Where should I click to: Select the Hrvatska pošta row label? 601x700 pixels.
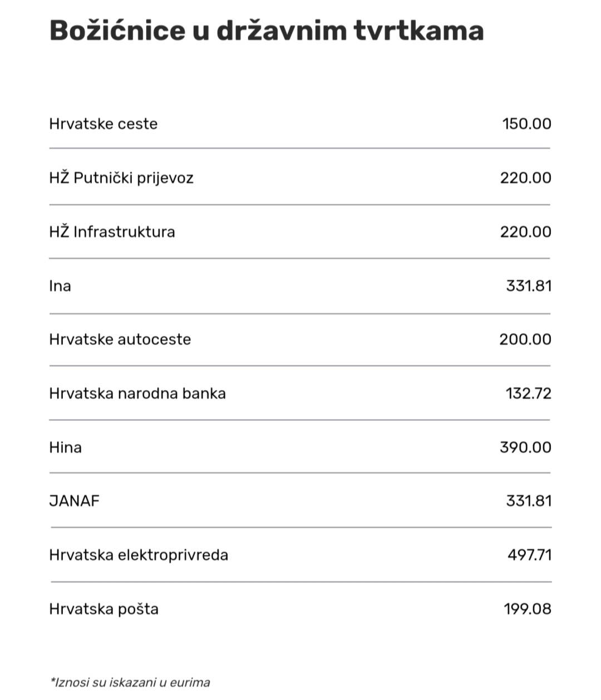tap(104, 609)
